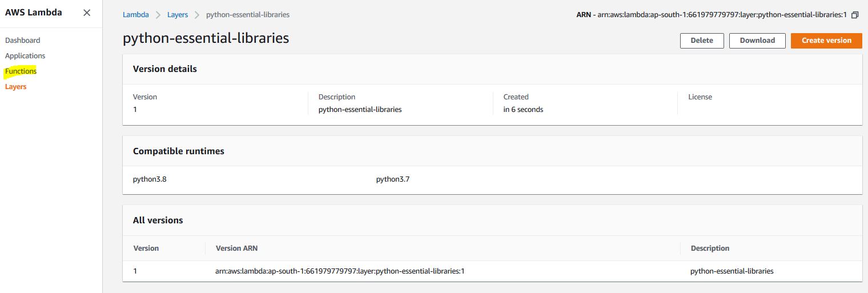Download the layer version
The height and width of the screenshot is (293, 868).
[x=757, y=41]
